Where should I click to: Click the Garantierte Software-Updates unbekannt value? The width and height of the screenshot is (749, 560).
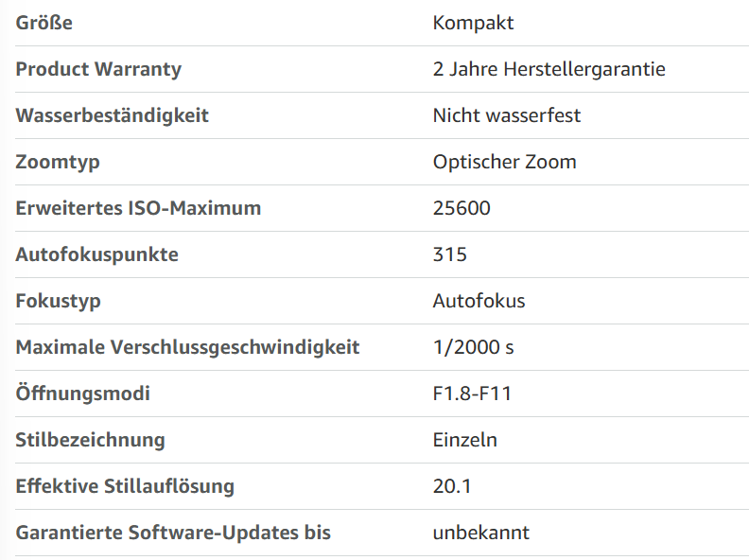[481, 533]
